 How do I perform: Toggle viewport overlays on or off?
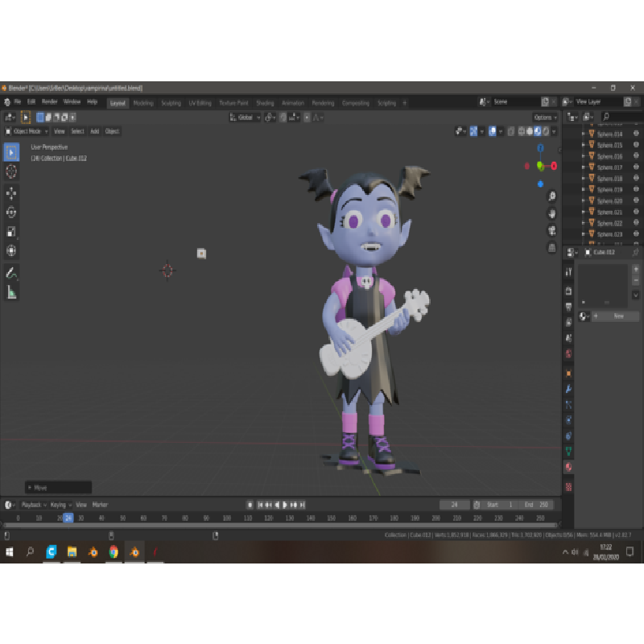click(x=492, y=131)
